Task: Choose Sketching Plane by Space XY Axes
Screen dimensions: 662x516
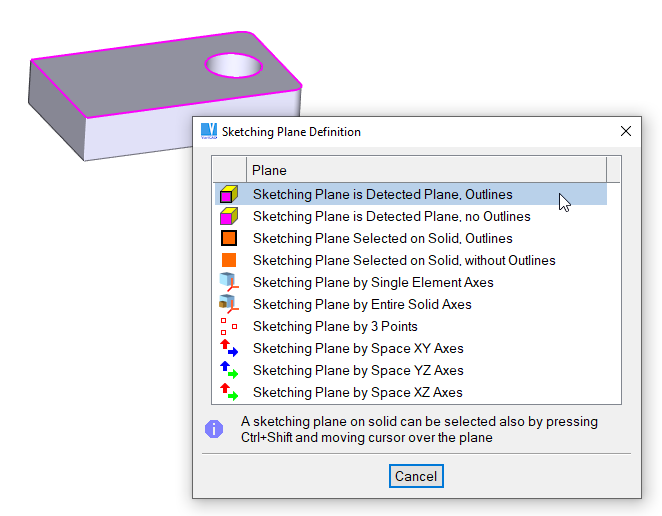Action: 358,348
